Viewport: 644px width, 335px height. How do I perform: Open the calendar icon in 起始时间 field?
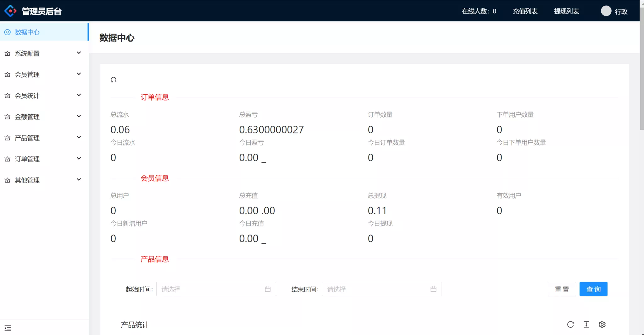pos(268,289)
